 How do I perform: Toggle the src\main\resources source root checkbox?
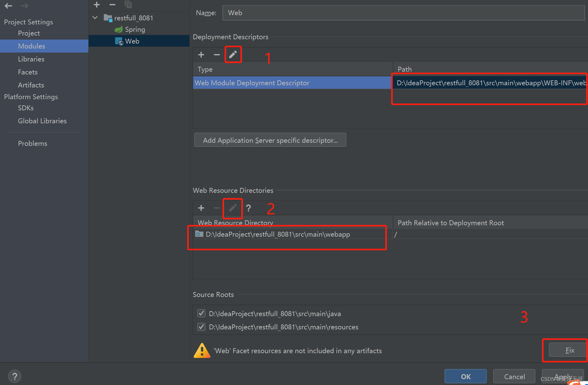click(x=201, y=327)
